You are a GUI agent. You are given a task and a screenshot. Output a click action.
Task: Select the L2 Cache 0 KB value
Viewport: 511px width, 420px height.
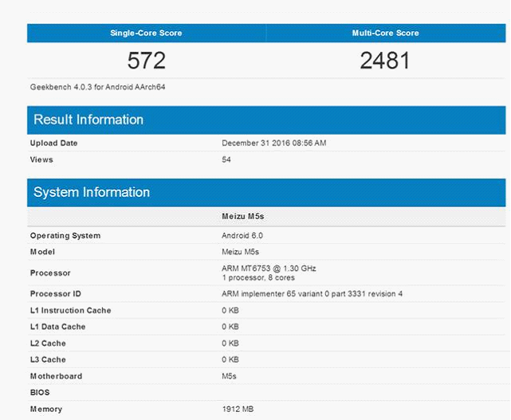point(230,343)
